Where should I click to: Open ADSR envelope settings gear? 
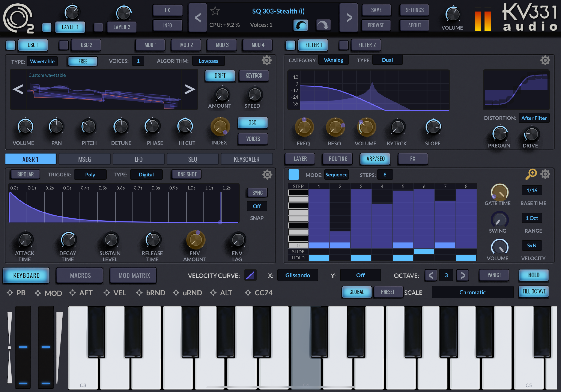[x=267, y=174]
